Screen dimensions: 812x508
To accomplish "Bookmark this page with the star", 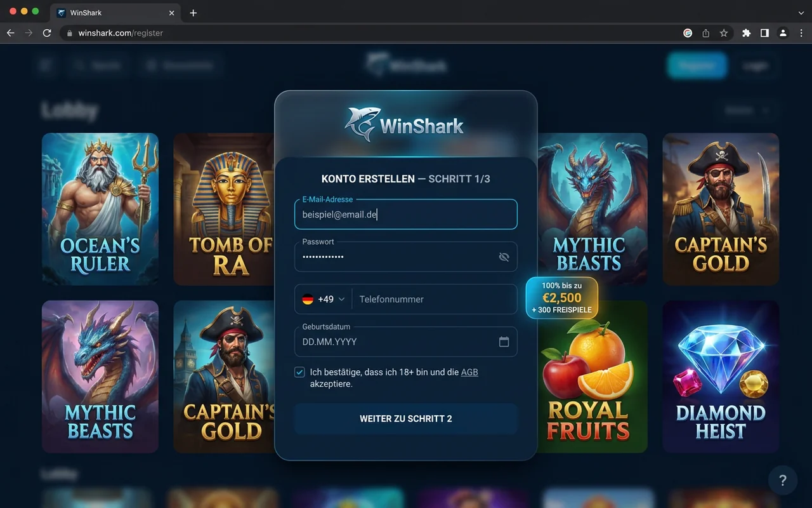I will pos(724,33).
